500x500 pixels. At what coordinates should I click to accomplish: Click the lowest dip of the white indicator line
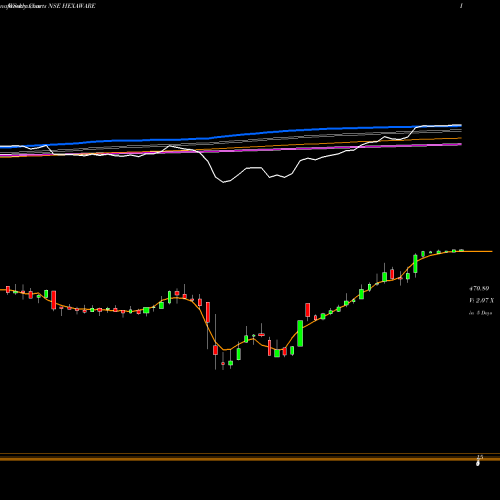(x=224, y=182)
